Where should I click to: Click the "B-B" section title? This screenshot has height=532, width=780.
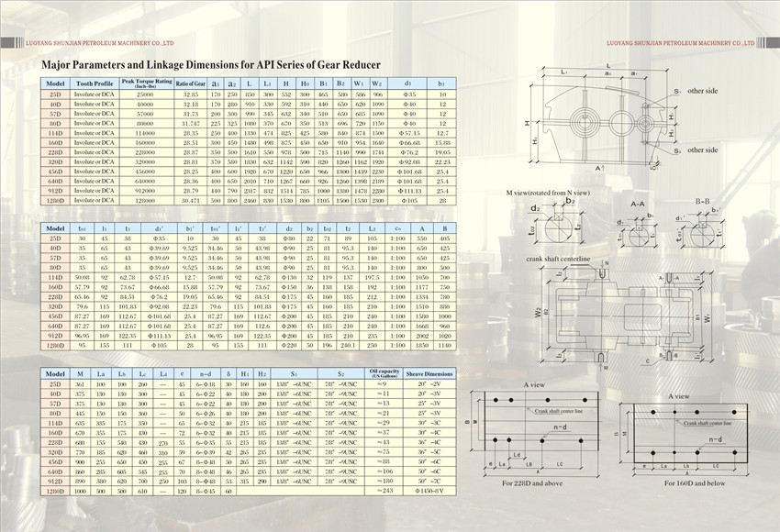702,202
